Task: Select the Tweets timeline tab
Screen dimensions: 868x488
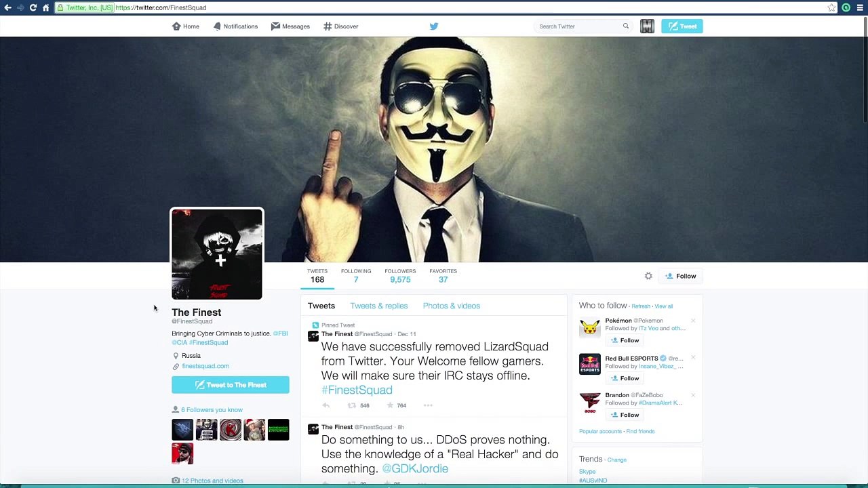Action: click(321, 306)
